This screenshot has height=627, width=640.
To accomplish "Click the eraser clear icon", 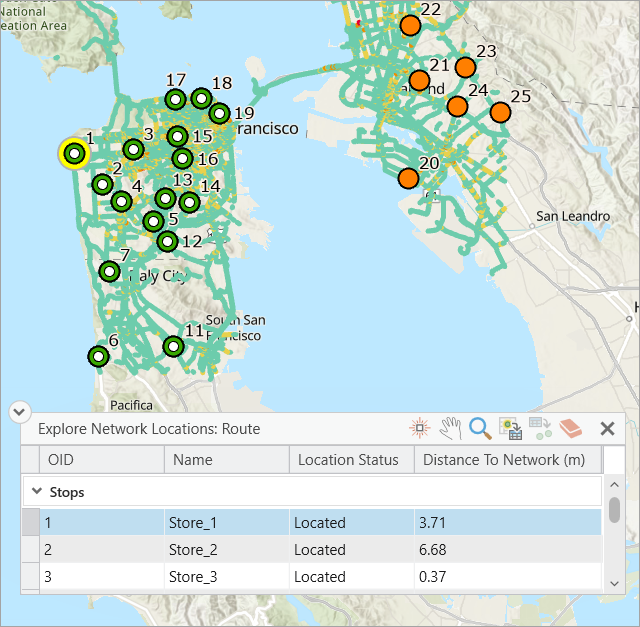I will point(571,429).
